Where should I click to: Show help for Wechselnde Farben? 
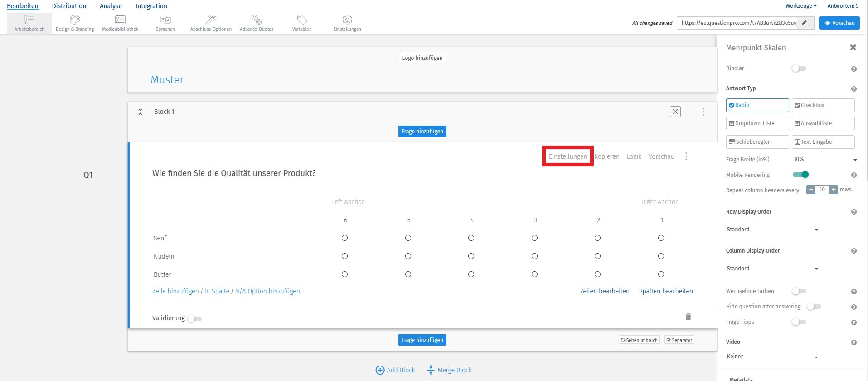click(x=854, y=292)
